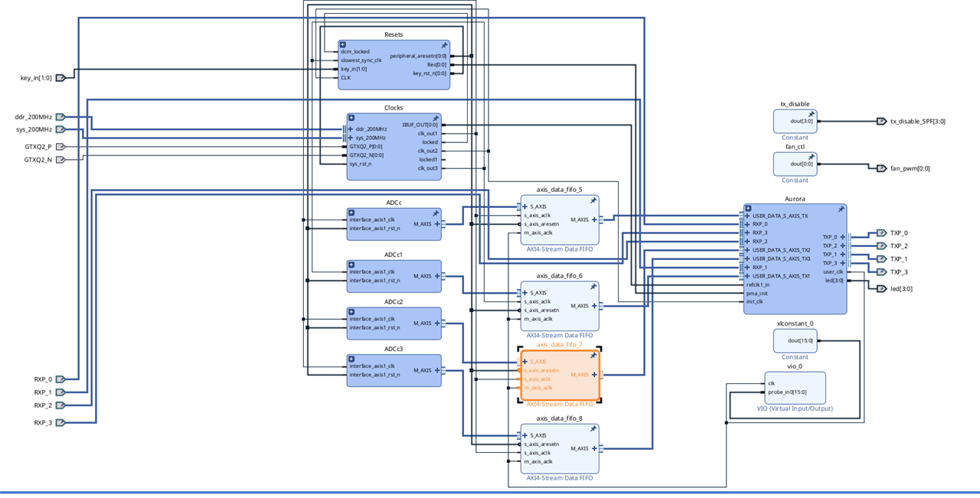
Task: Expand the ADCc2 hierarchy block
Action: tap(351, 311)
